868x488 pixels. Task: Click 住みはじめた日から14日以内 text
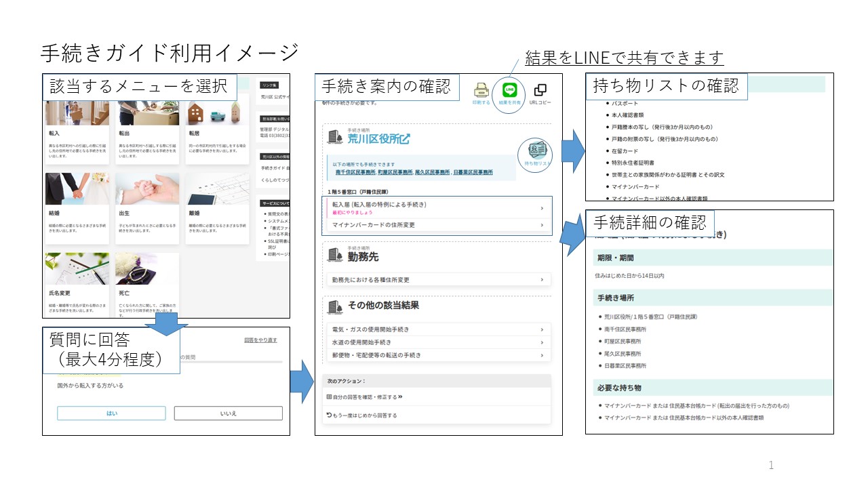point(629,276)
